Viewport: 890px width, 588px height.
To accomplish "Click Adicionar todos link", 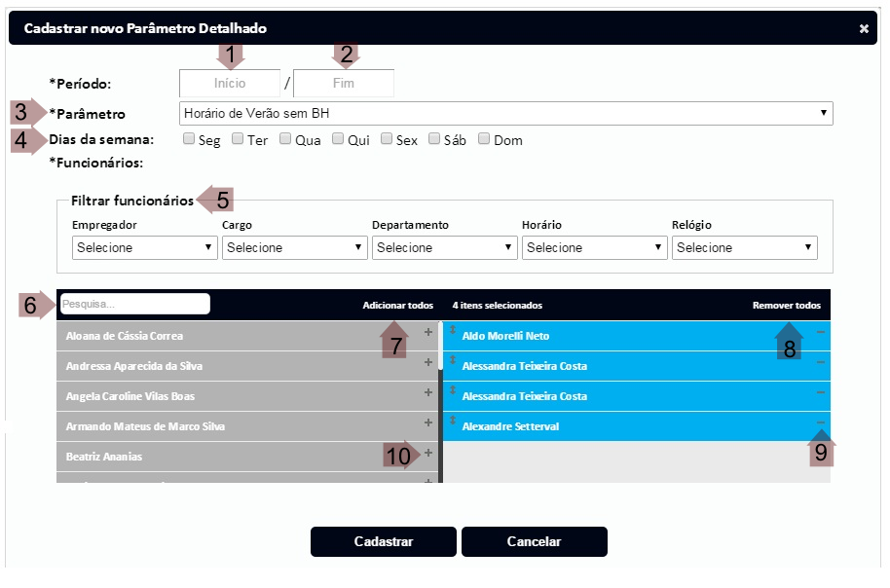I will coord(397,305).
